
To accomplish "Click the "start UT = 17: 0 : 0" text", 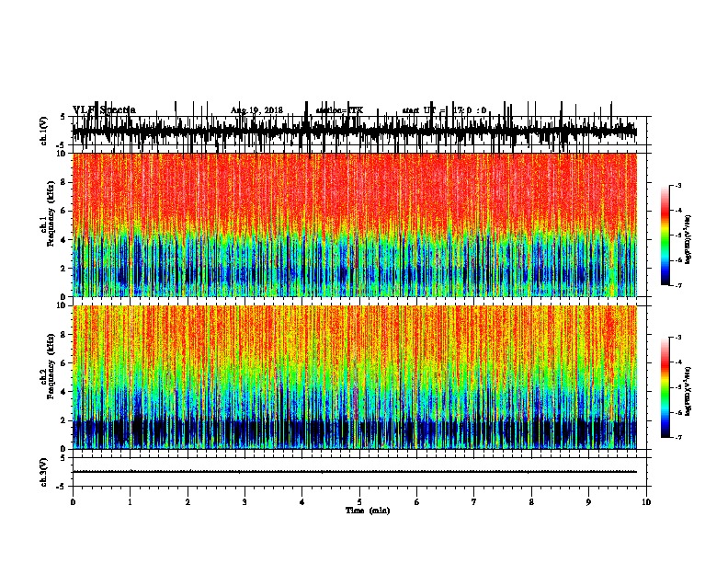I will pyautogui.click(x=444, y=110).
